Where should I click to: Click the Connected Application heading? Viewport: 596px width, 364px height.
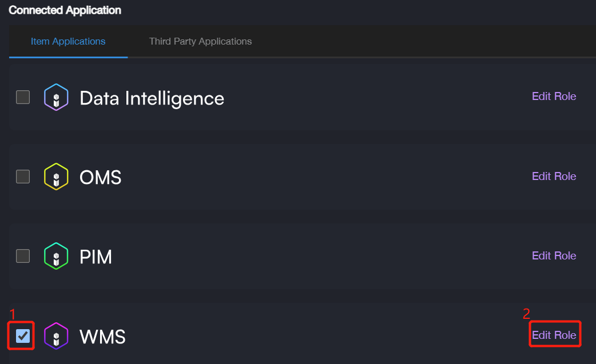point(65,10)
